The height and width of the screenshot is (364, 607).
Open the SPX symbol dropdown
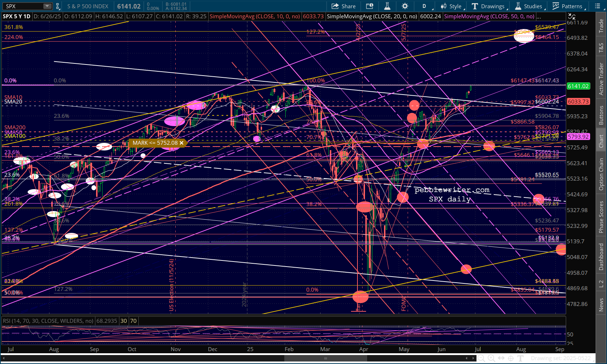click(47, 6)
